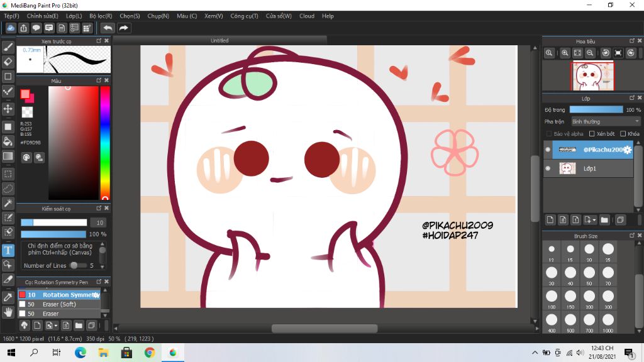This screenshot has width=644, height=362.
Task: Switch to Untitled canvas tab
Action: [x=219, y=40]
